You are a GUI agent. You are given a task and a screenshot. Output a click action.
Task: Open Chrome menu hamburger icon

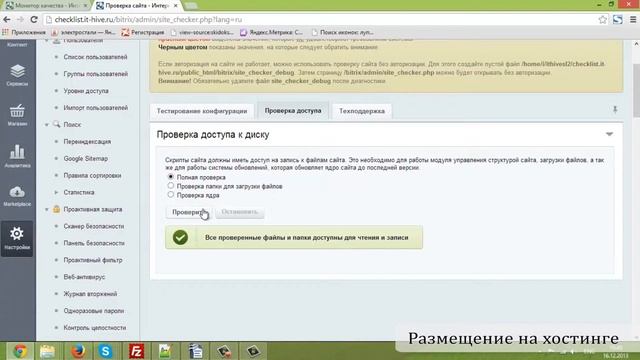point(633,20)
